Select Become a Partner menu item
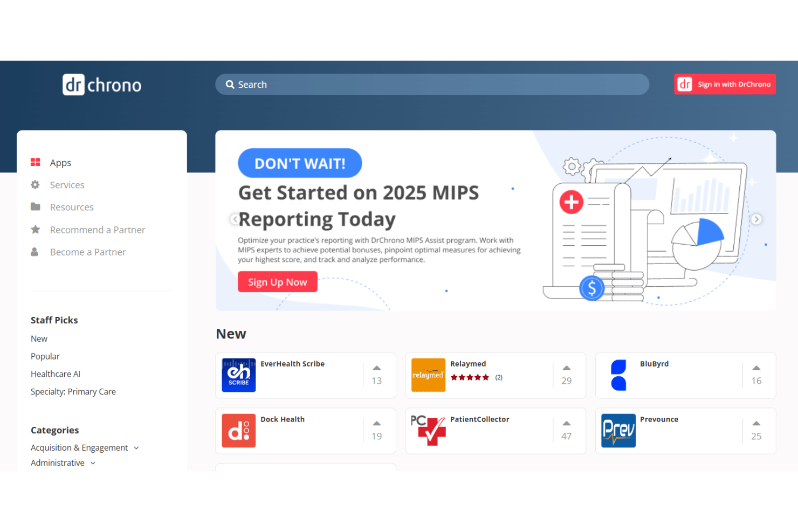This screenshot has height=532, width=798. coord(88,252)
